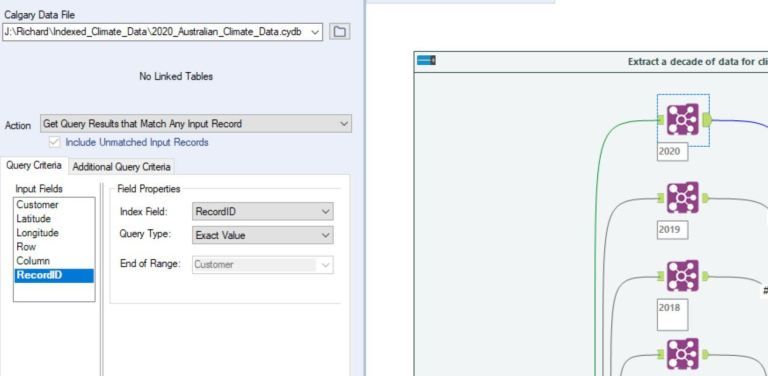Open the Calgary Data File path dropdown
The image size is (768, 376).
[x=315, y=32]
